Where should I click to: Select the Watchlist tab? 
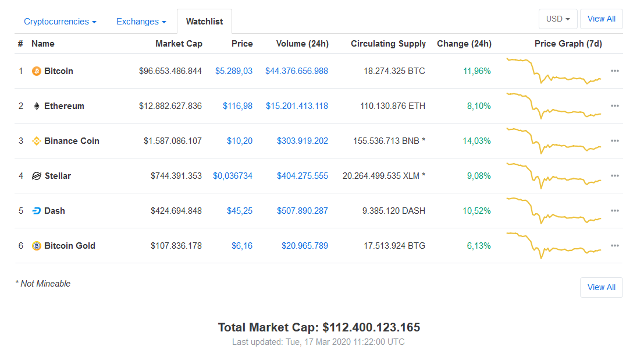click(205, 22)
